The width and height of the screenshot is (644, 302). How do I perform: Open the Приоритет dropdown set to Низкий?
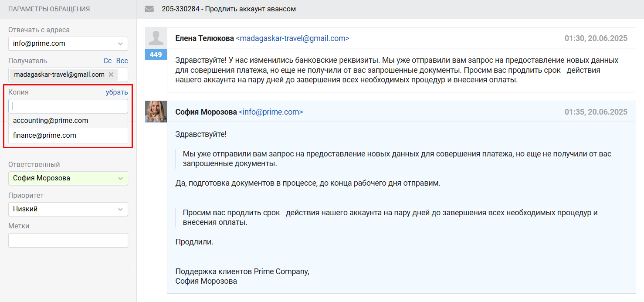pos(68,209)
